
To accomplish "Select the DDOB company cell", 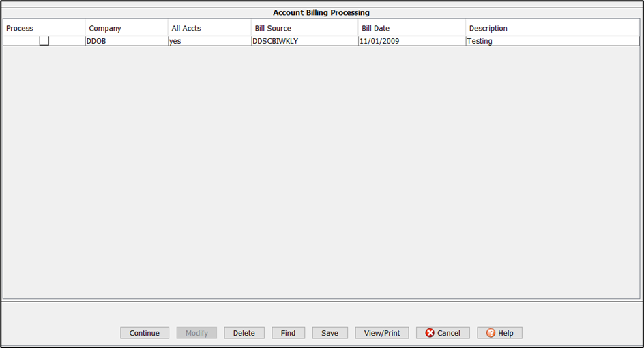I will click(97, 41).
